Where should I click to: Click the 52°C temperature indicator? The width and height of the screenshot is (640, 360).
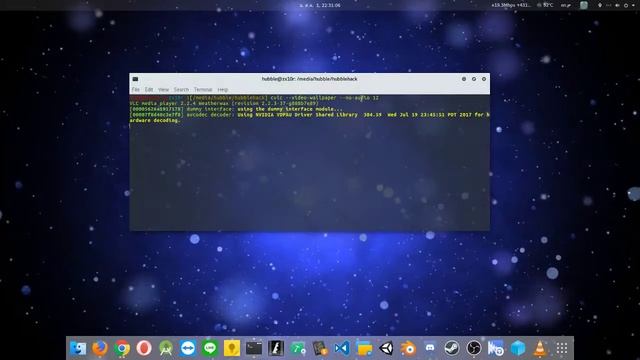pyautogui.click(x=545, y=5)
